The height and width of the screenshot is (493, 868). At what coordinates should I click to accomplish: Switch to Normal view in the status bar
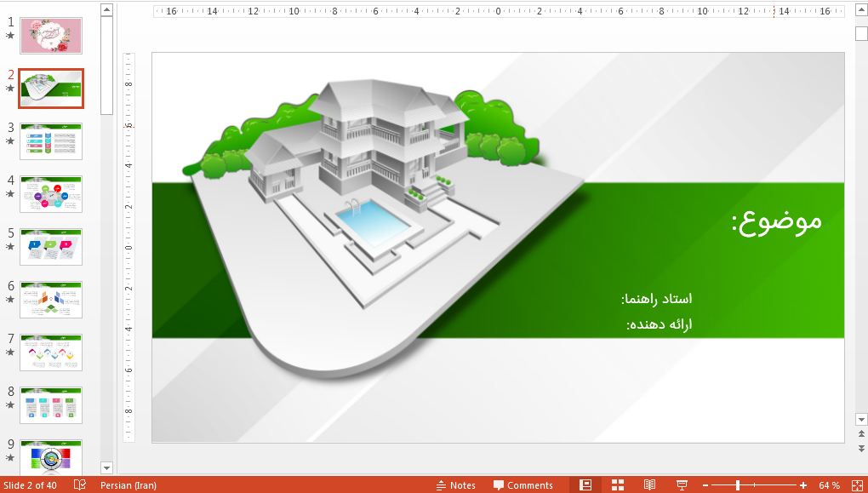tap(586, 484)
